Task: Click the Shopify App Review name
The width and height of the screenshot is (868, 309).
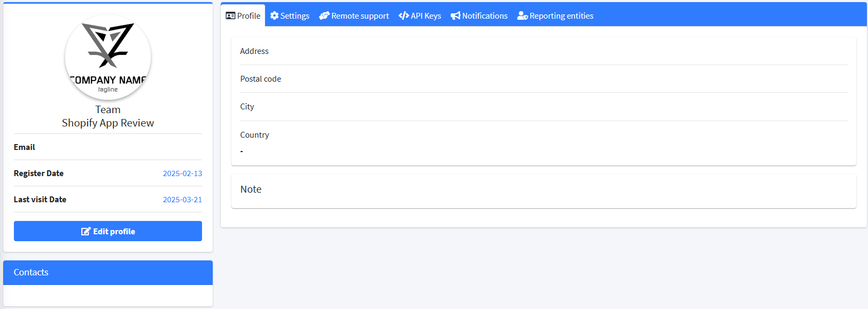Action: point(108,123)
